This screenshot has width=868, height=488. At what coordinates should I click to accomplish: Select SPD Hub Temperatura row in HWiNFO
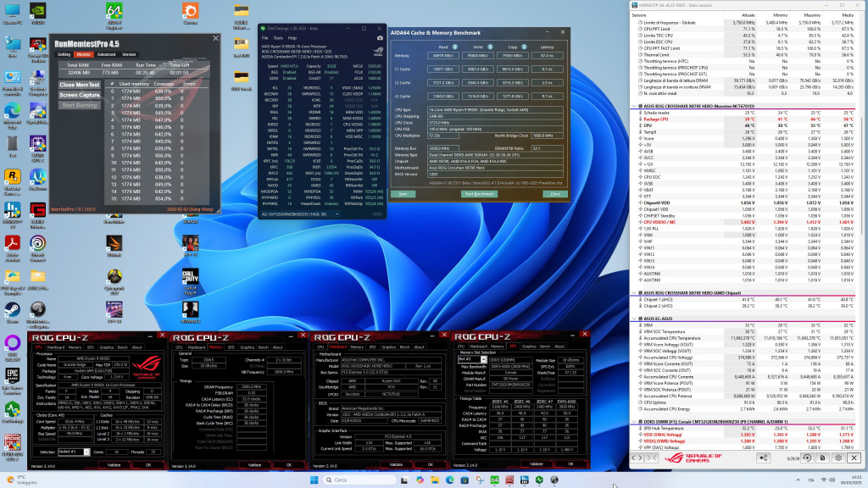coord(744,428)
